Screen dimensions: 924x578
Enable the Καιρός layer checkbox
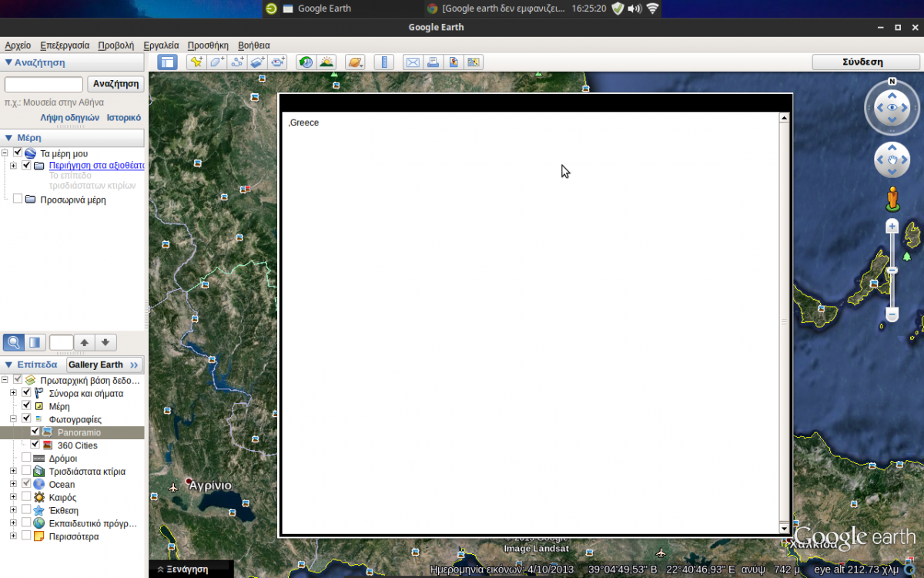coord(26,497)
